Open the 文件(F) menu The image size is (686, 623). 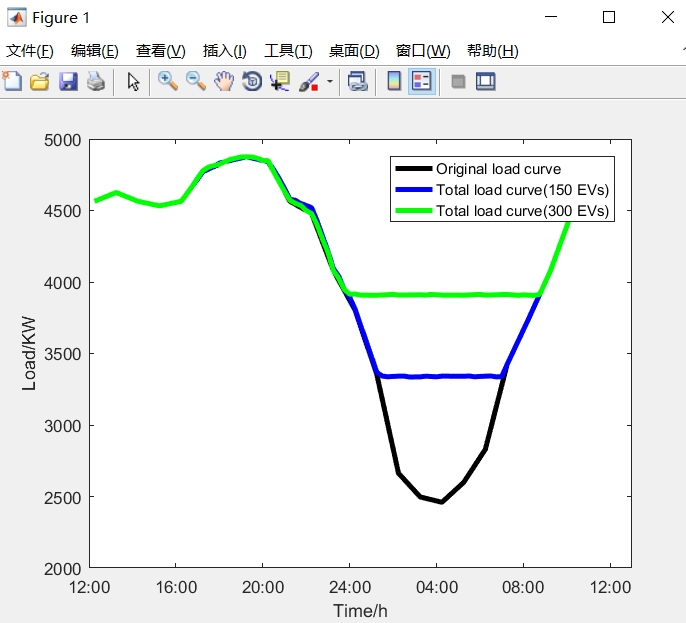[x=29, y=51]
